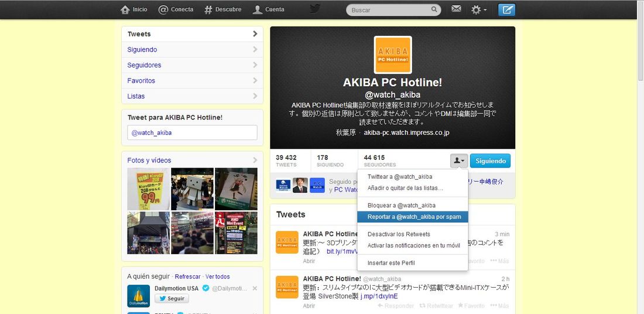
Task: Open Más options on the 3 min tweet
Action: tap(499, 261)
